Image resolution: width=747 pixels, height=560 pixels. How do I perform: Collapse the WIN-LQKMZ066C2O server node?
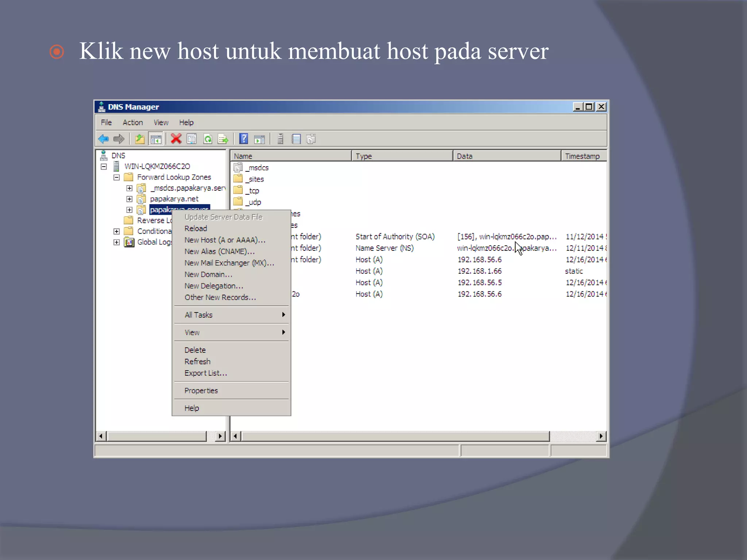pyautogui.click(x=104, y=167)
